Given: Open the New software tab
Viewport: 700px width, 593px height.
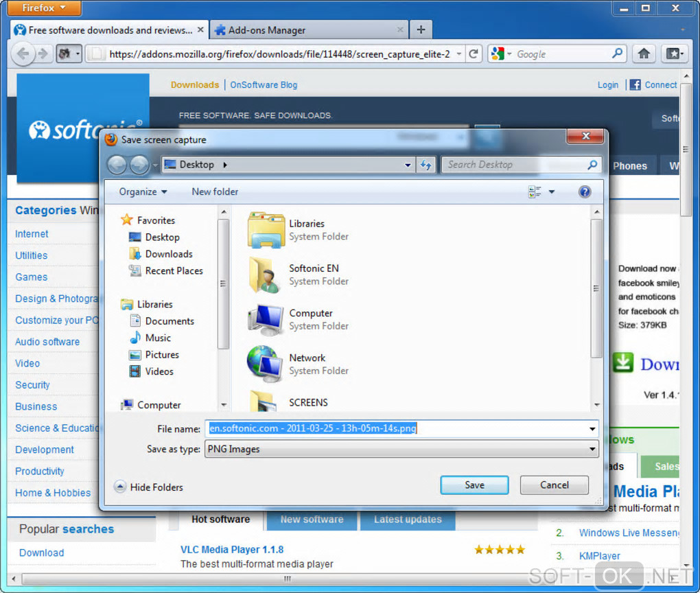Looking at the screenshot, I should [312, 520].
